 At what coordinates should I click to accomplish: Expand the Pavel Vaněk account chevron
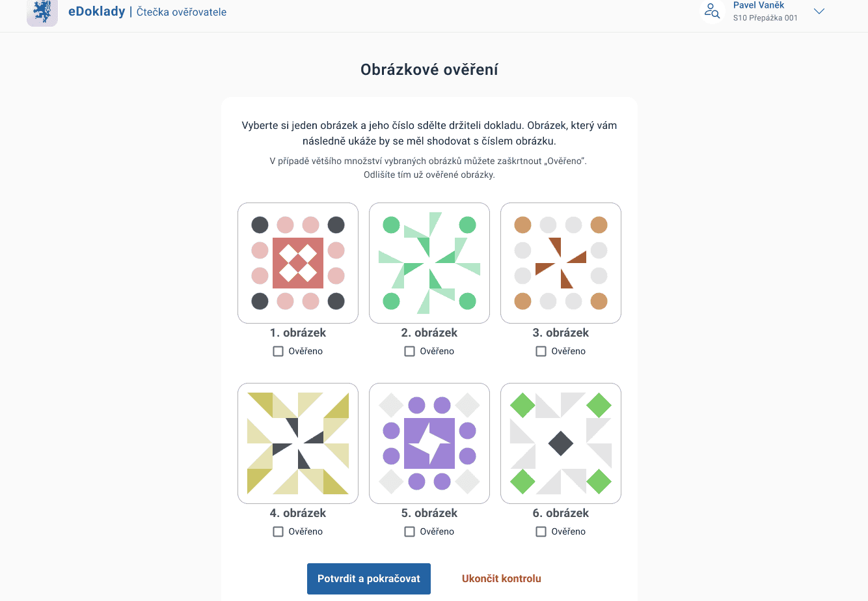point(819,11)
